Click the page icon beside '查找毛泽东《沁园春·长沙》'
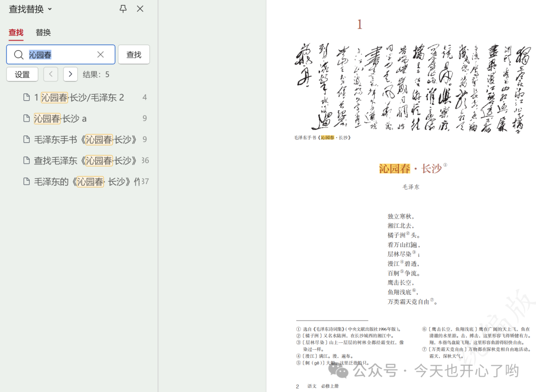536x392 pixels. point(26,160)
